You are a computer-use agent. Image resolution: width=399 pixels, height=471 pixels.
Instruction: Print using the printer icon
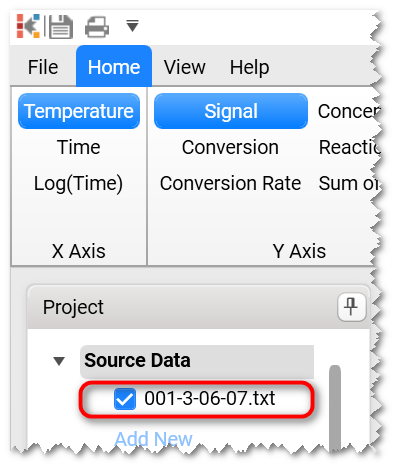tap(97, 27)
